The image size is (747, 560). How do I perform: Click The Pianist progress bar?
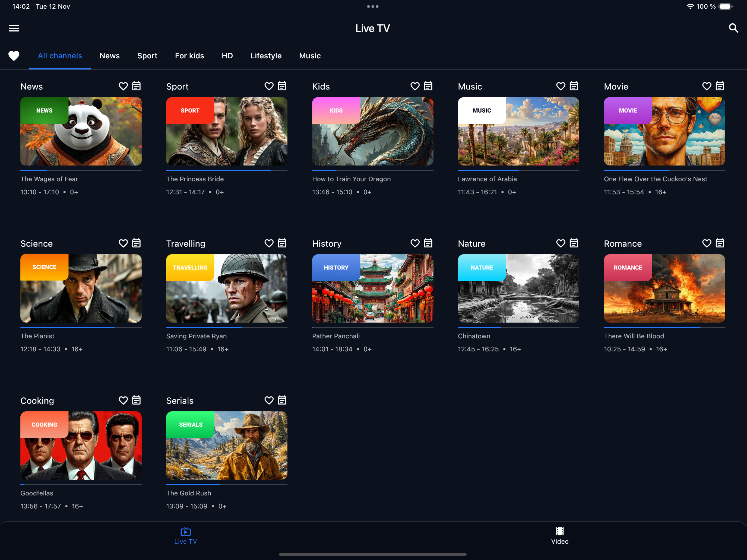point(81,327)
